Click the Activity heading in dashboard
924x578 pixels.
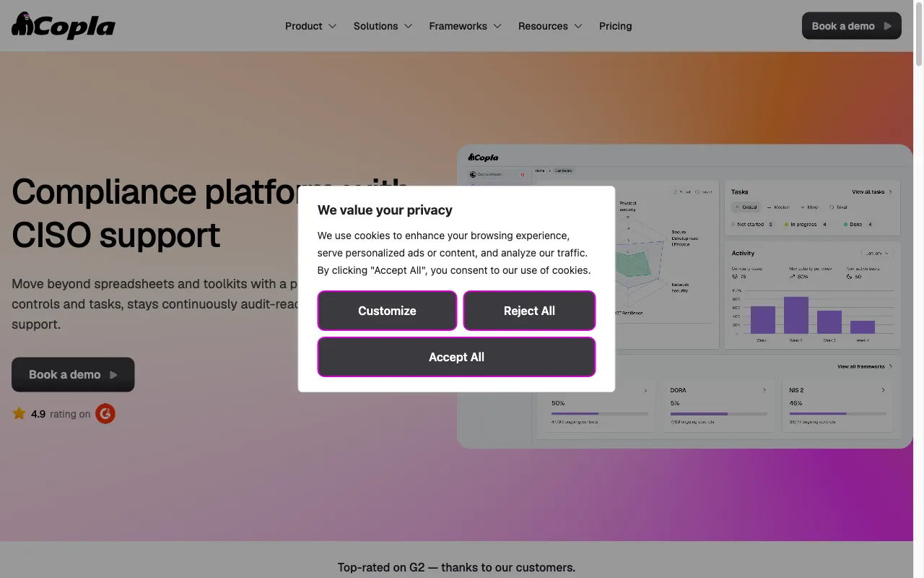[x=743, y=254]
